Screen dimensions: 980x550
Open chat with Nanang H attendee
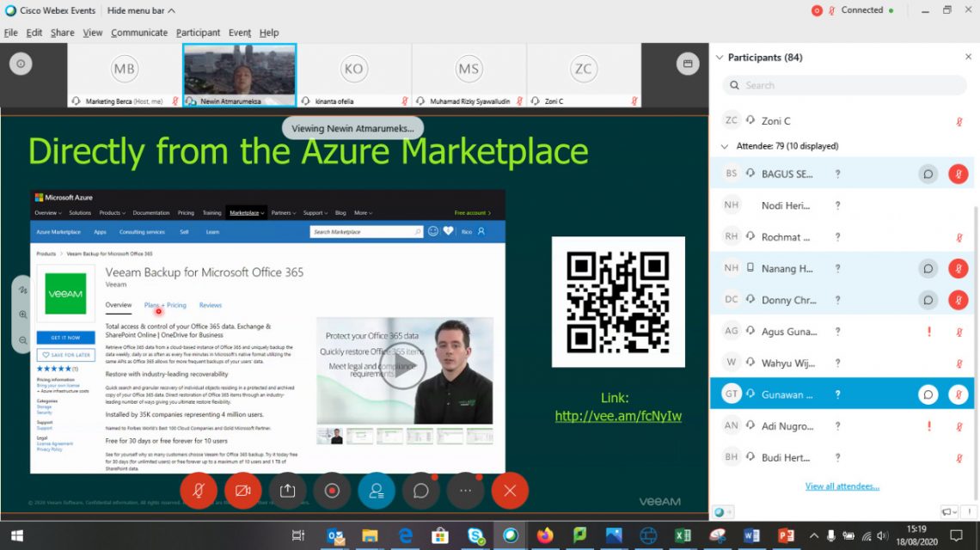[928, 269]
